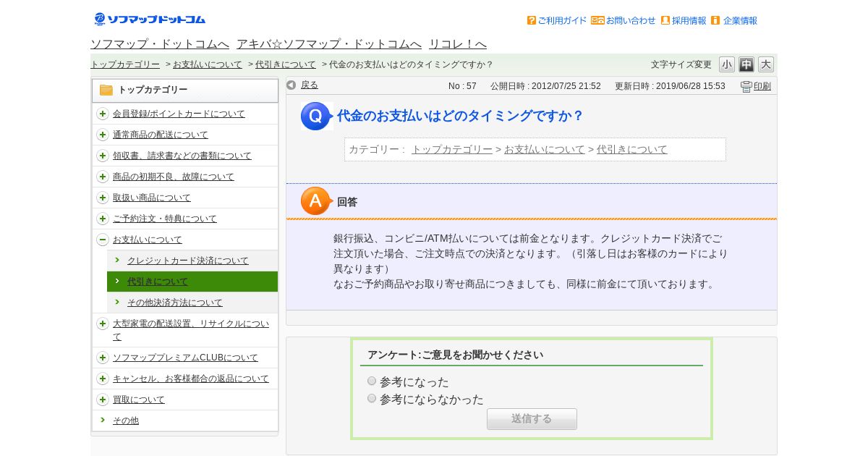Expand 領収書、請求書などの書類について category

103,156
